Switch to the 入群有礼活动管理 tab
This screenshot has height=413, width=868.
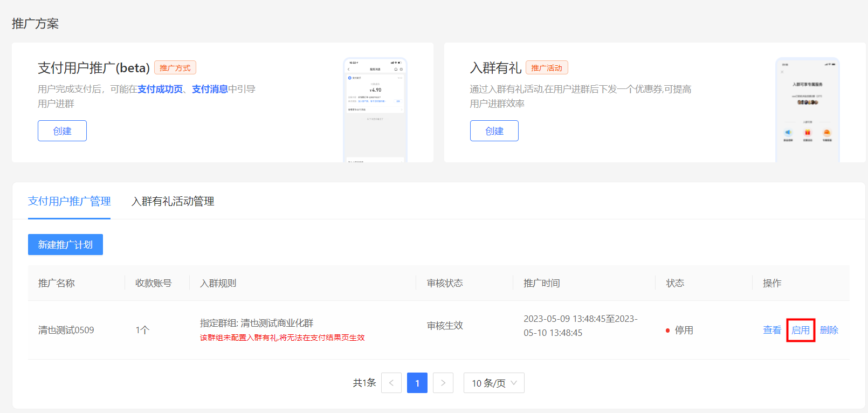coord(173,201)
